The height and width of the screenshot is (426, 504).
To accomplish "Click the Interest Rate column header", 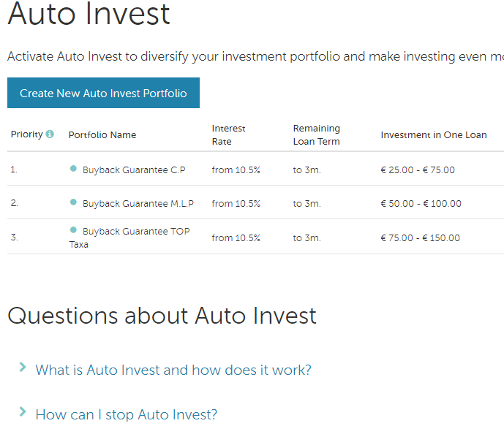I will click(229, 135).
